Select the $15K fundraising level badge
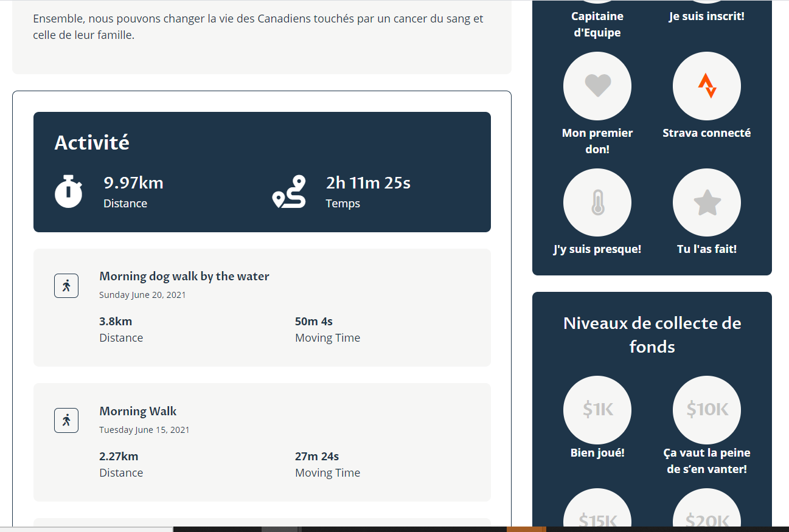 click(597, 508)
